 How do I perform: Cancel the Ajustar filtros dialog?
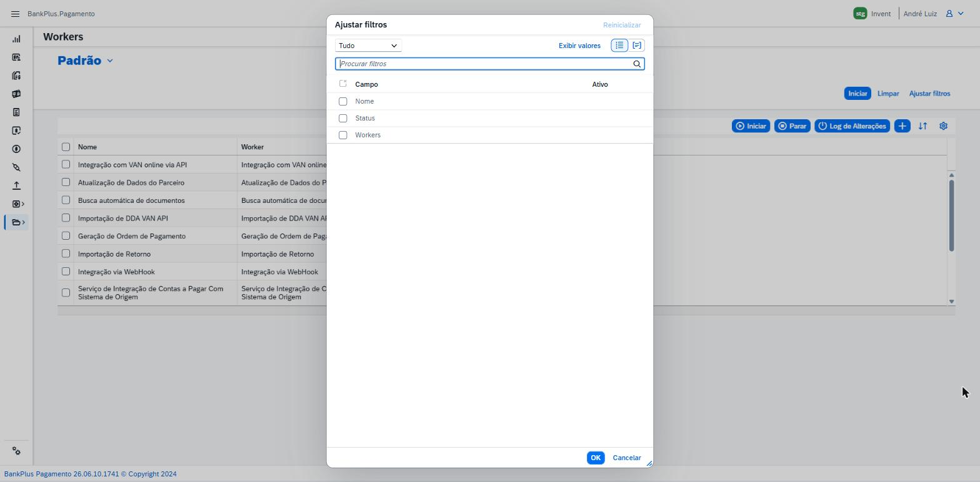tap(627, 458)
